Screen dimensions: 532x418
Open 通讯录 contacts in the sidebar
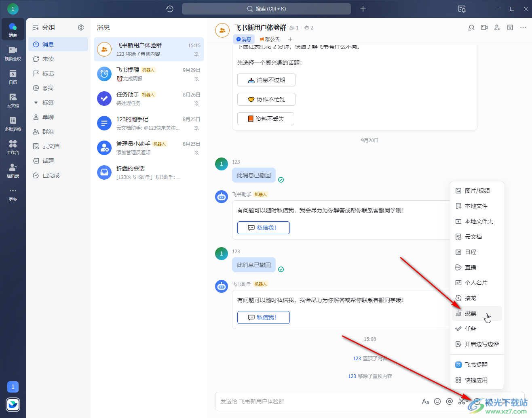13,170
